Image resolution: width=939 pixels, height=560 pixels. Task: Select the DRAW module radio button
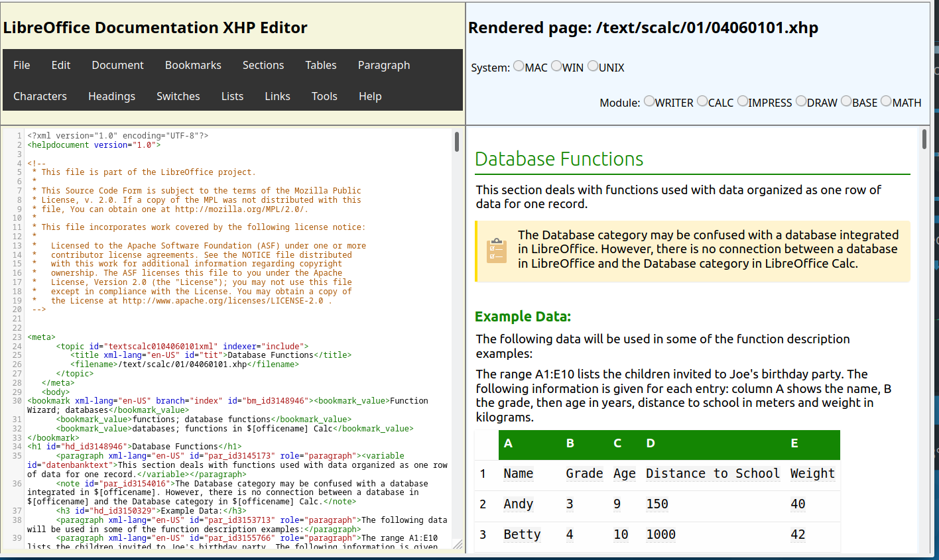(801, 101)
